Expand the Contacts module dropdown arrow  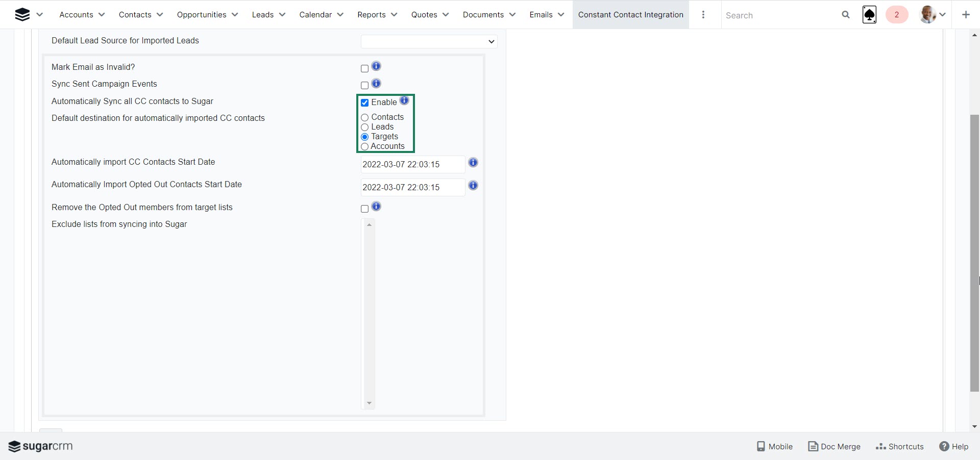[160, 15]
